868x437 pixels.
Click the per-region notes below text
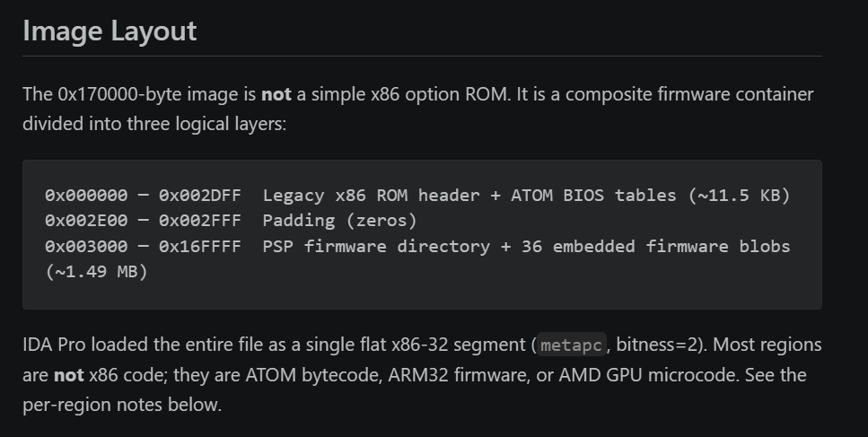pyautogui.click(x=122, y=405)
